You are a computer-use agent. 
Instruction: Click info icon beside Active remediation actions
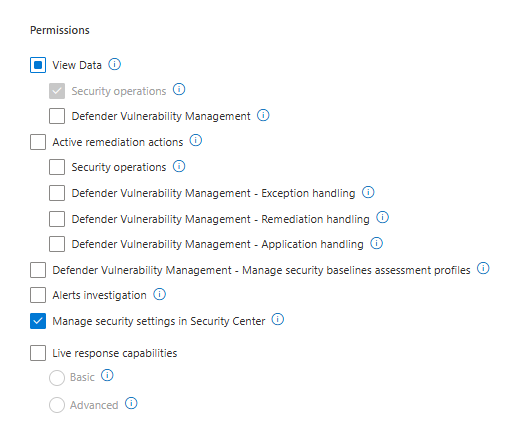point(195,140)
